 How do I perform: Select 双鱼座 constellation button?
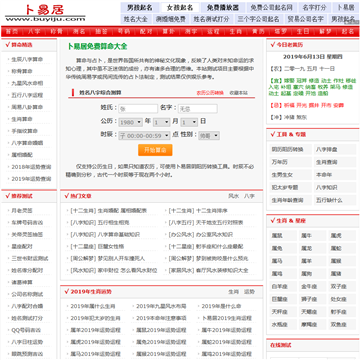[342, 324]
